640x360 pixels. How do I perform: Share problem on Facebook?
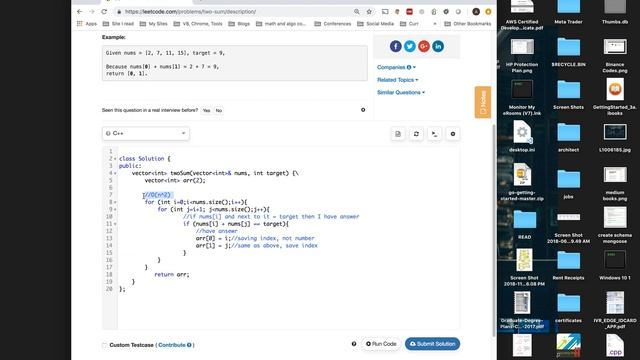pos(396,46)
